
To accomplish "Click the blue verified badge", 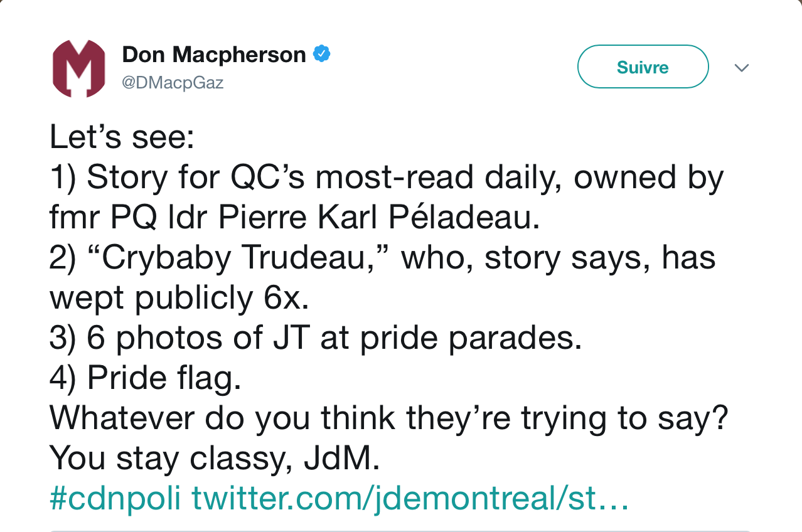I will pos(322,55).
